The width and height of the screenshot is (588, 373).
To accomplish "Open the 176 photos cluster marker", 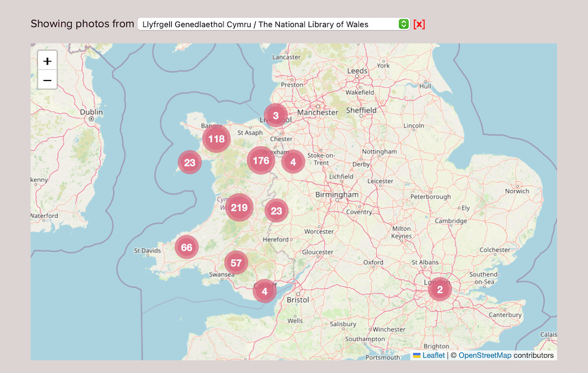I will click(x=260, y=160).
